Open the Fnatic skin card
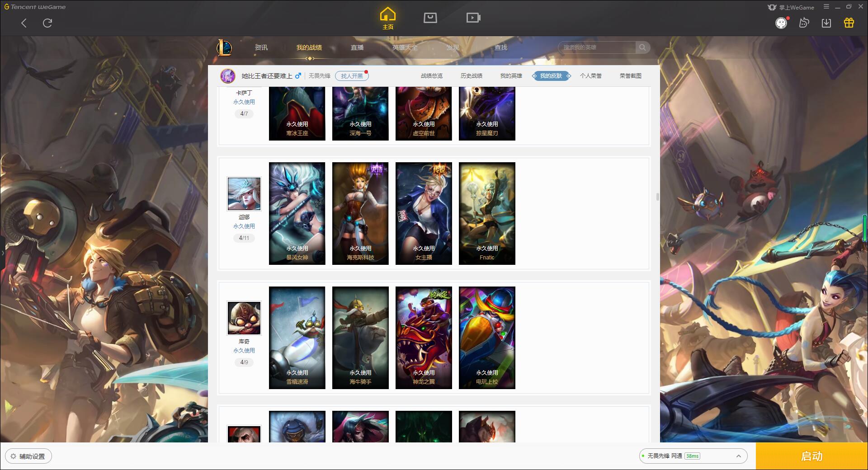 pyautogui.click(x=487, y=214)
